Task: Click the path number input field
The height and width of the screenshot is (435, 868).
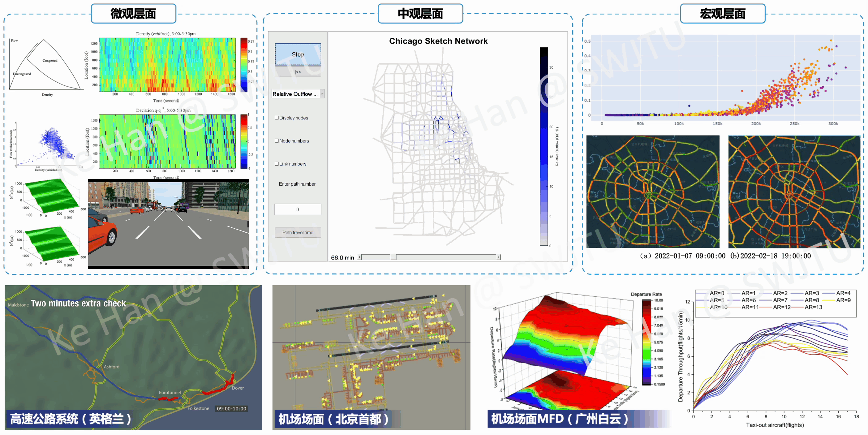Action: pos(298,209)
